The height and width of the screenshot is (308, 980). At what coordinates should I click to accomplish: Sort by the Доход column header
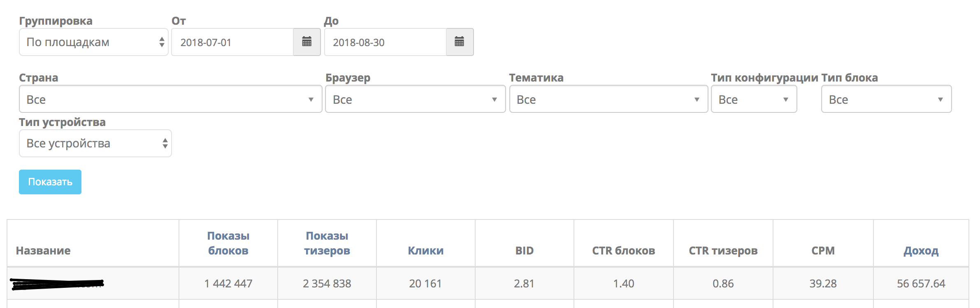(921, 250)
